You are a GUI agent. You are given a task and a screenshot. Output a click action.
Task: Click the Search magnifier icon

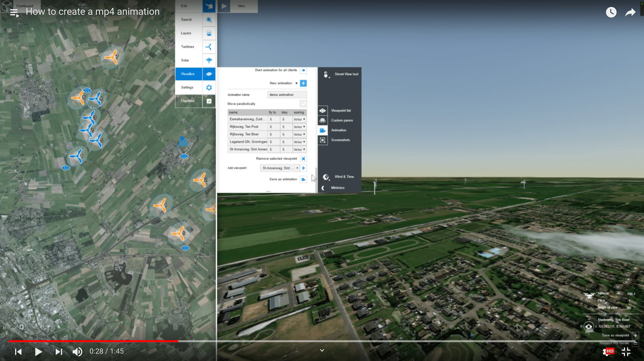(209, 20)
